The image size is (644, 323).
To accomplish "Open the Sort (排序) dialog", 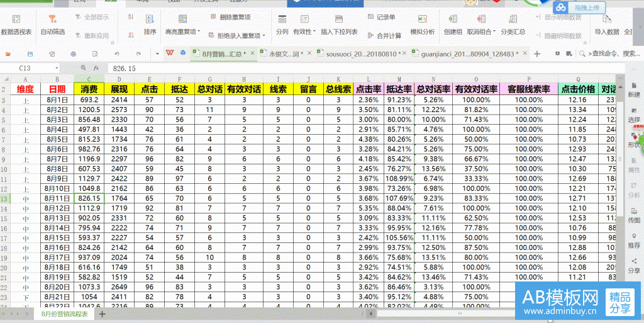I will 150,25.
